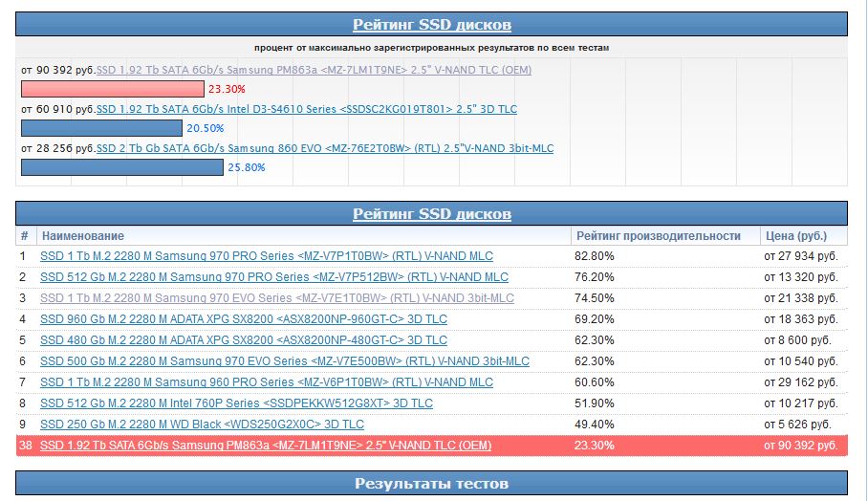Select price 'от 13 320 руб.'
The image size is (868, 501).
pos(801,277)
